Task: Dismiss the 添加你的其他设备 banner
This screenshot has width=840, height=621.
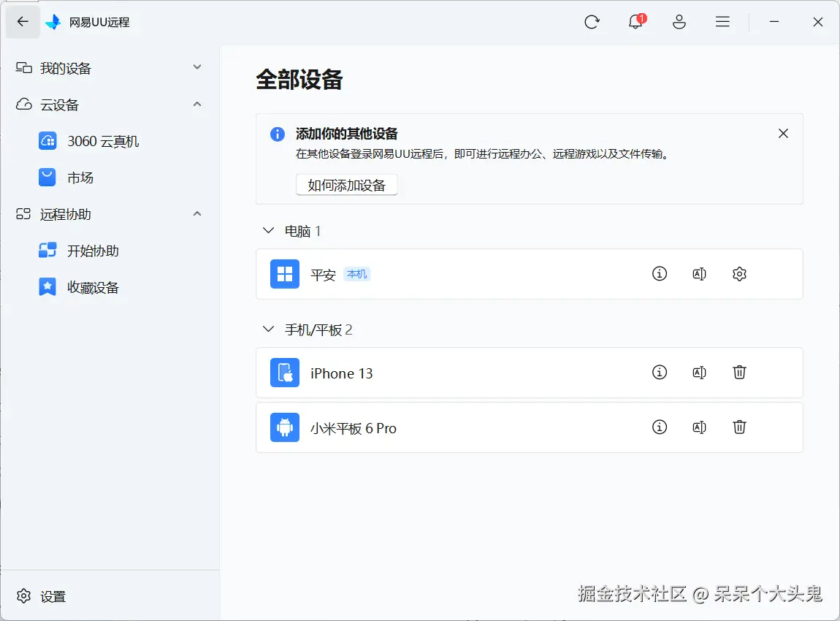Action: 783,134
